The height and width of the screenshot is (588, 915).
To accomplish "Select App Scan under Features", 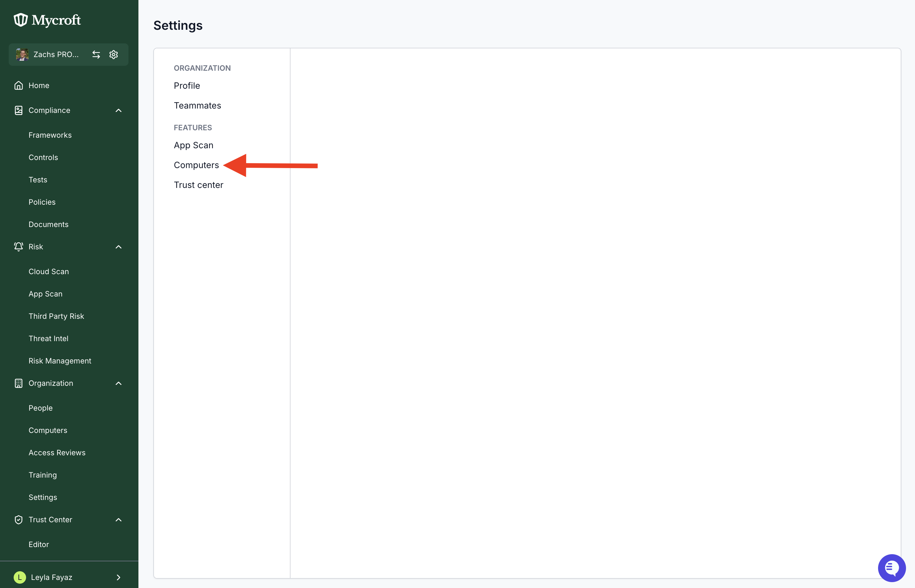I will tap(194, 145).
